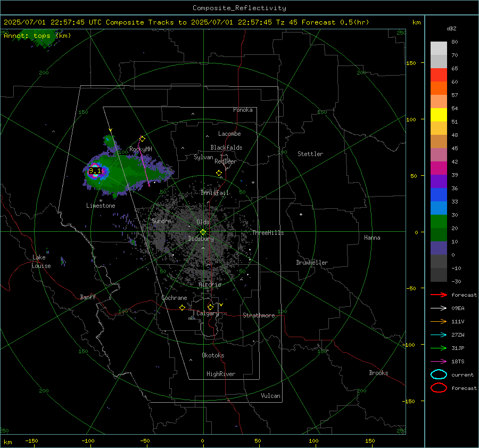479x448 pixels.
Task: Click the 'Annot: tops (km)' label
Action: pos(37,36)
